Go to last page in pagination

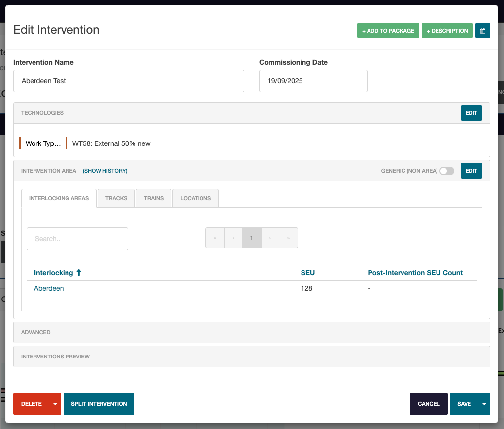pyautogui.click(x=288, y=238)
